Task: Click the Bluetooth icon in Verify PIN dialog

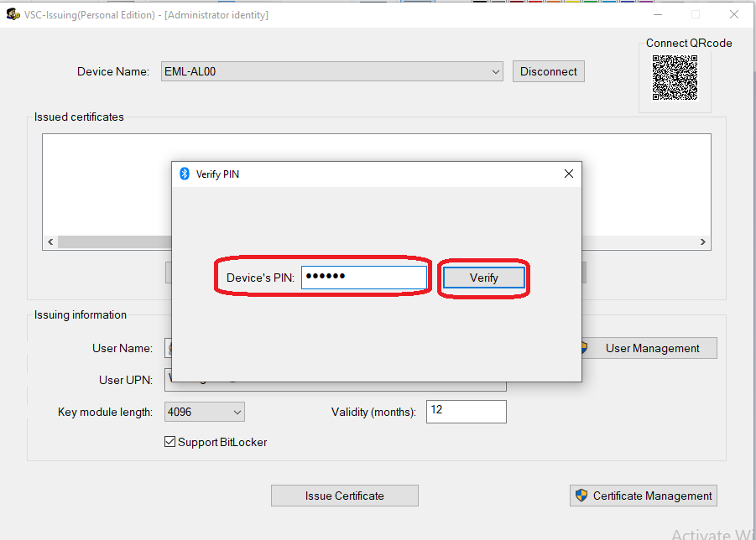Action: [185, 174]
